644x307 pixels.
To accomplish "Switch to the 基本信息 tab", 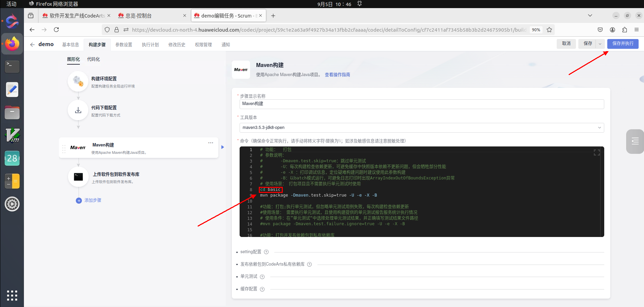I will click(70, 44).
